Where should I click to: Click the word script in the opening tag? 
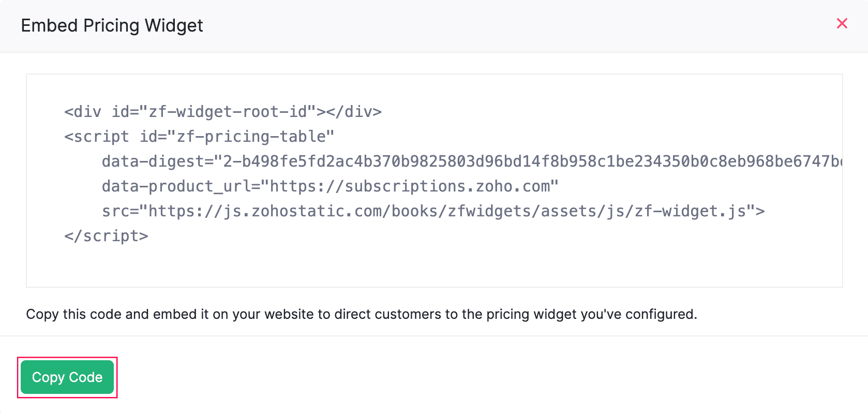[x=101, y=137]
